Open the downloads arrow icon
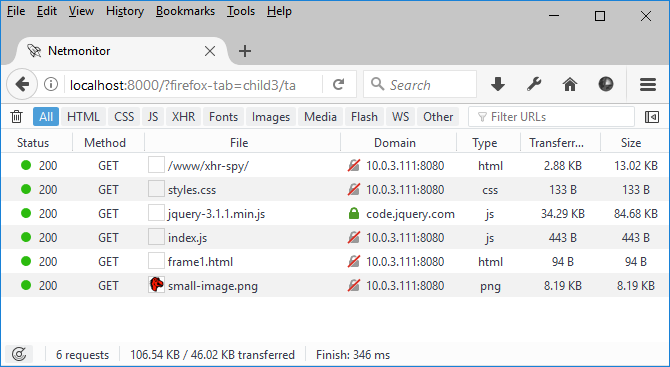The image size is (670, 367). 498,85
